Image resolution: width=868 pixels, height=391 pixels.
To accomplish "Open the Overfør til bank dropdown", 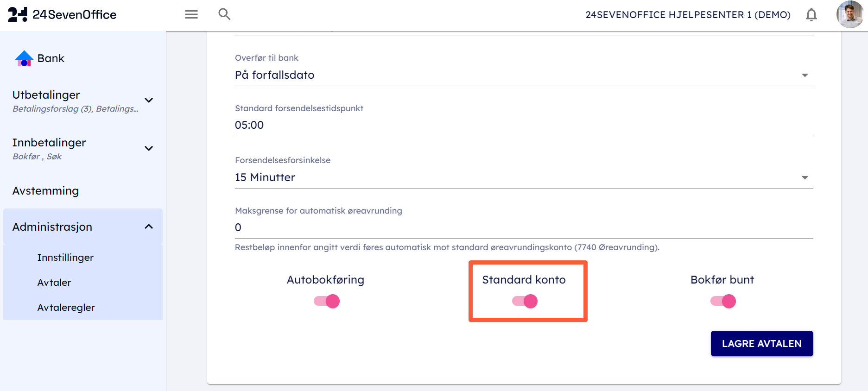I will (x=524, y=75).
